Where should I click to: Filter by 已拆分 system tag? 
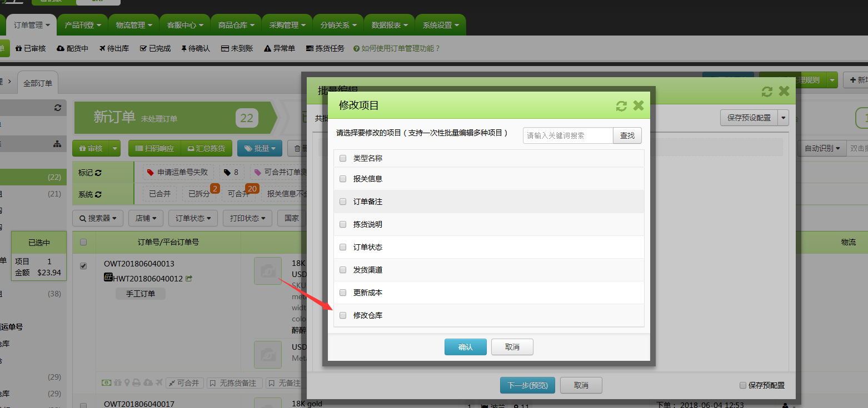coord(199,194)
